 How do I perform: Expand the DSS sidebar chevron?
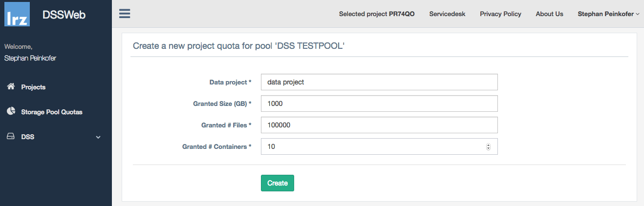click(x=98, y=137)
